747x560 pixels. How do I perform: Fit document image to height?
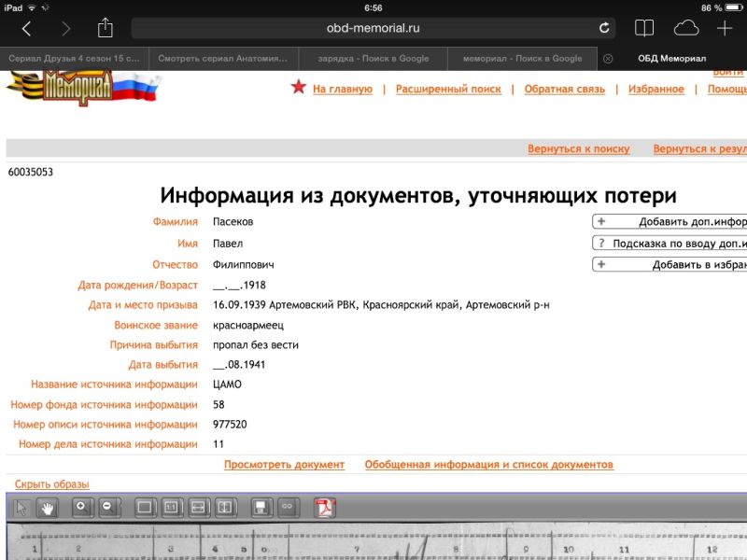point(225,507)
